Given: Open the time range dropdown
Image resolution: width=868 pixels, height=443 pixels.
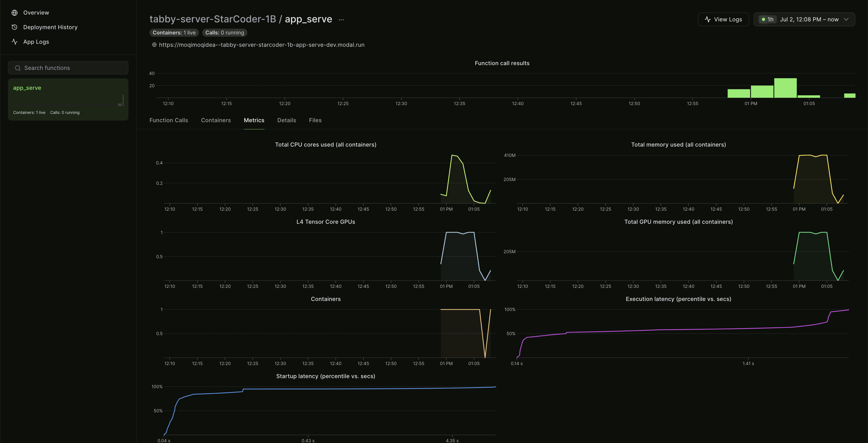Looking at the screenshot, I should pyautogui.click(x=804, y=19).
